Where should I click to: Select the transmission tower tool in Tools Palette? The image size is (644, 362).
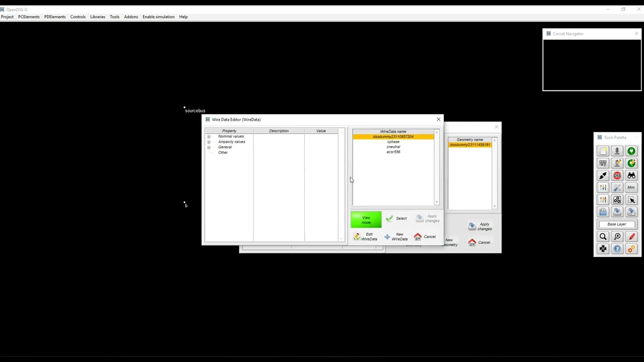pyautogui.click(x=617, y=151)
